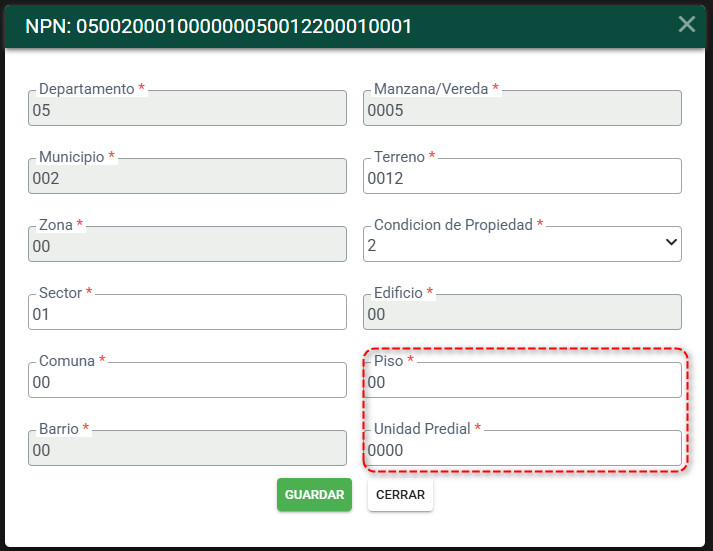Focus the Unidad Predial field
This screenshot has height=551, width=713.
click(522, 448)
